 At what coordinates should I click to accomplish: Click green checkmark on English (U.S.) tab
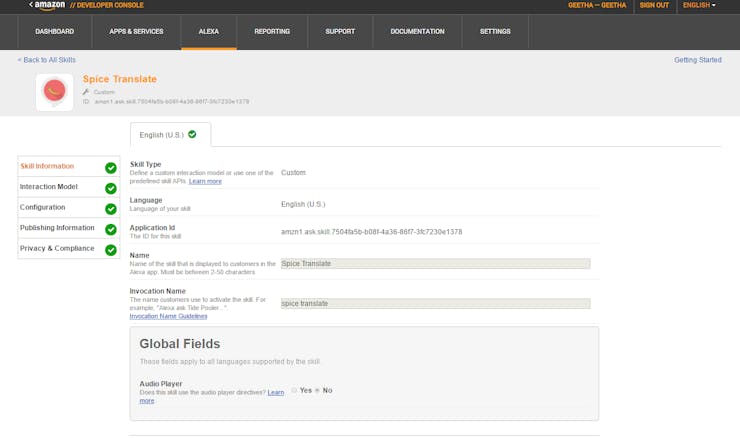click(x=192, y=135)
